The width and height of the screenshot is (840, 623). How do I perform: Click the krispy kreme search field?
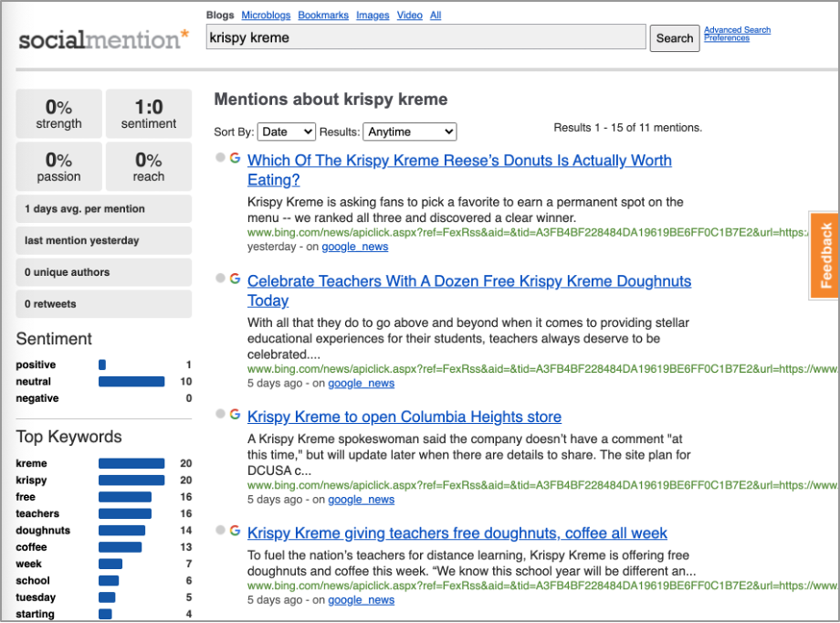point(425,37)
